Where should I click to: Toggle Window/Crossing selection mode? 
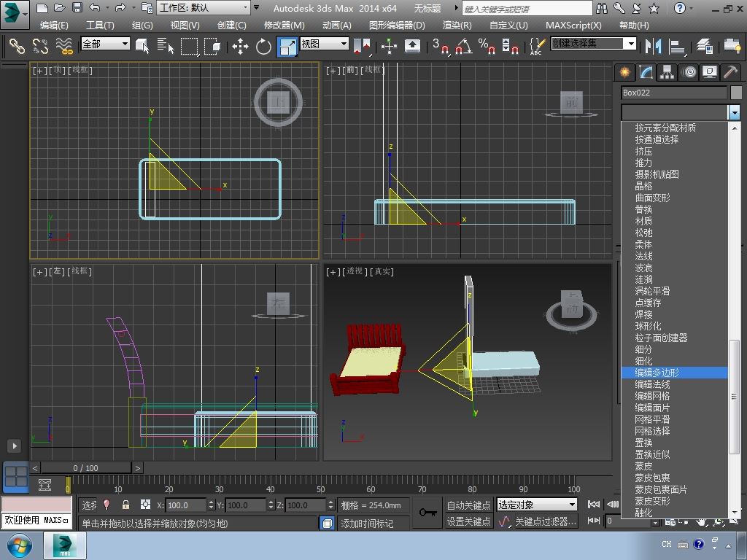(x=212, y=46)
